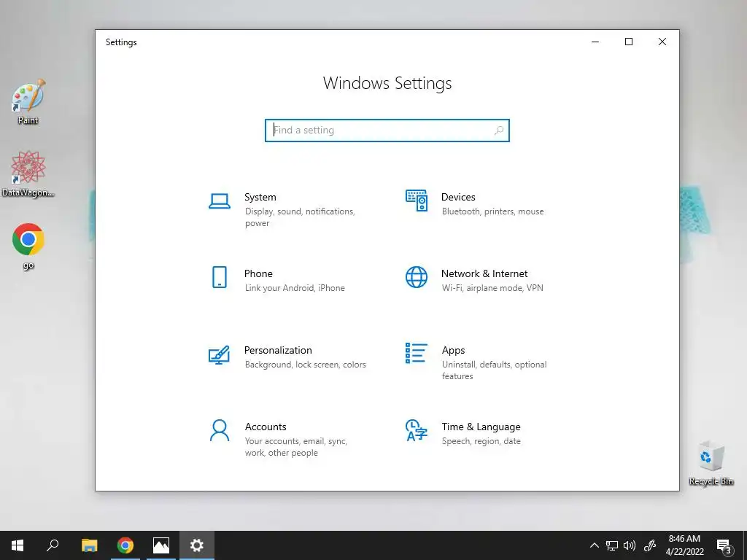This screenshot has width=747, height=560.
Task: Switch to Chrome in the taskbar
Action: click(125, 545)
